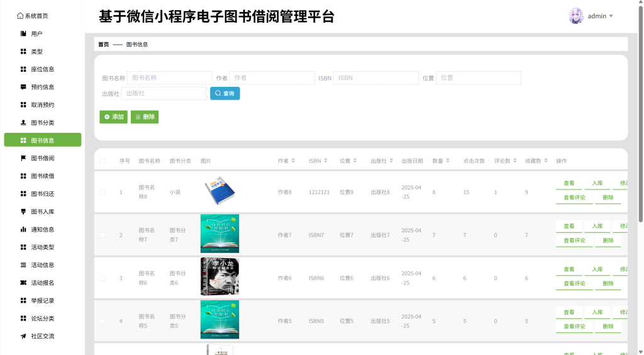
Task: Sort table by ISBN column arrows
Action: [x=325, y=161]
